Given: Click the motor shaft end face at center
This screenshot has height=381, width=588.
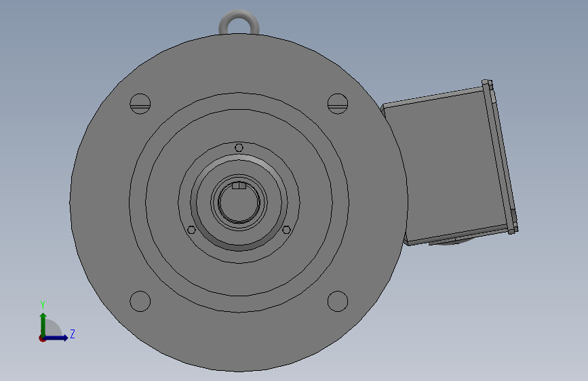Looking at the screenshot, I should point(239,204).
